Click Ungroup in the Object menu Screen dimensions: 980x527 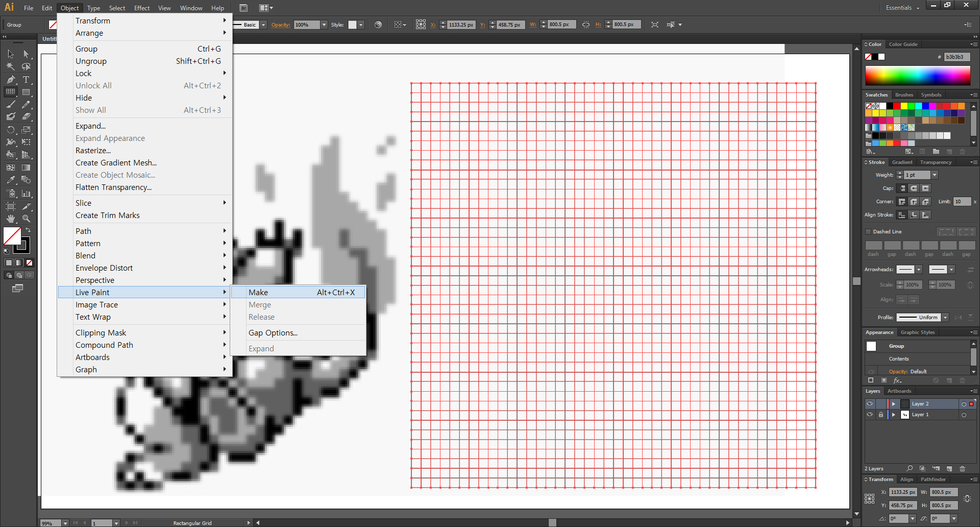(145, 61)
